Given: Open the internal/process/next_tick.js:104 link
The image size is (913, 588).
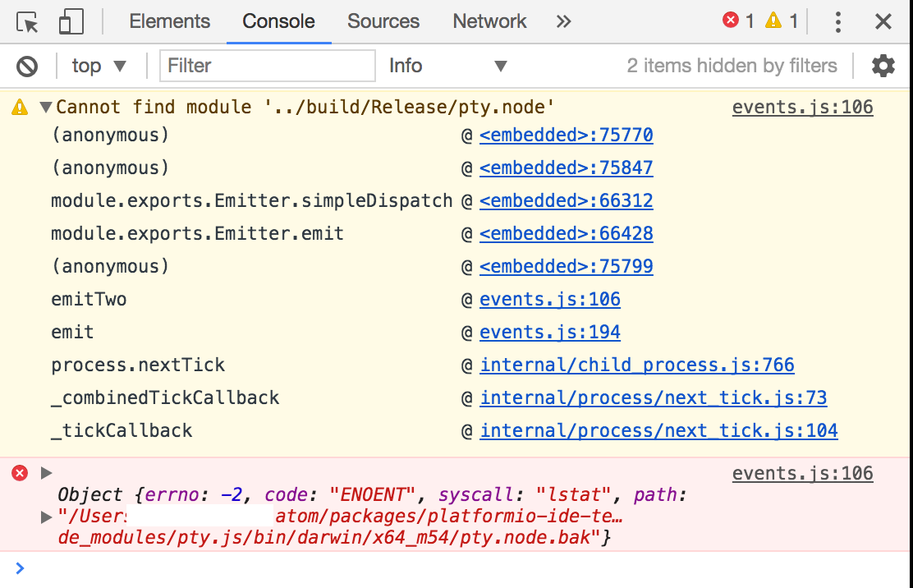Looking at the screenshot, I should (x=658, y=431).
